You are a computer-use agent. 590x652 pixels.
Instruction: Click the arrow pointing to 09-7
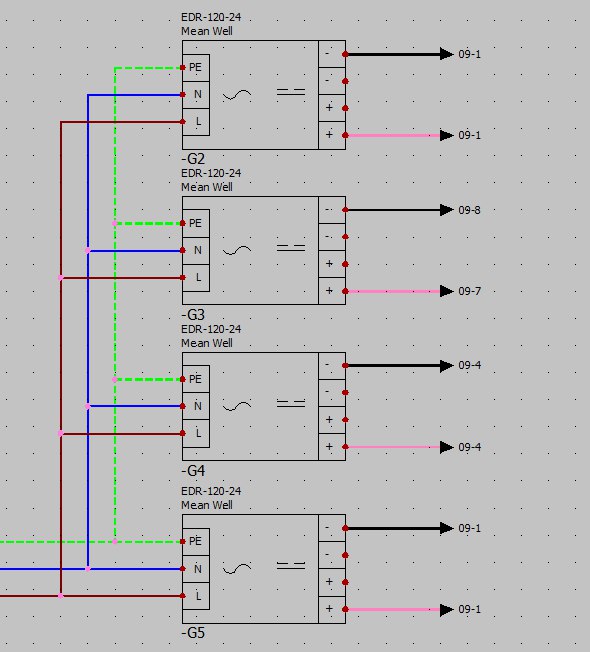tap(447, 291)
